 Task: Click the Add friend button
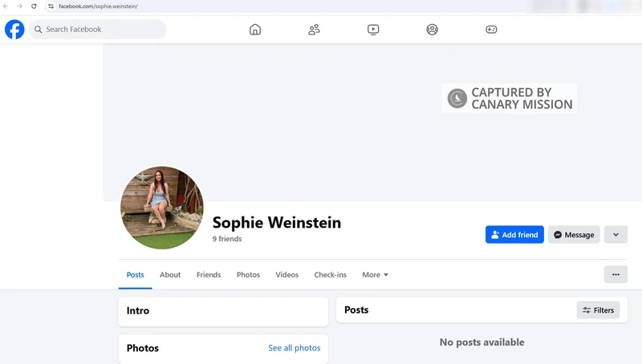tap(514, 235)
